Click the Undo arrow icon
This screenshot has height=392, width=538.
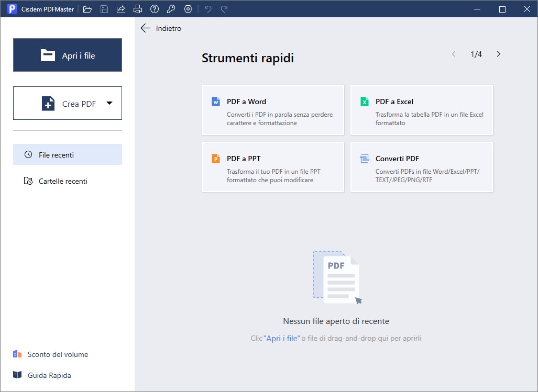tap(207, 8)
